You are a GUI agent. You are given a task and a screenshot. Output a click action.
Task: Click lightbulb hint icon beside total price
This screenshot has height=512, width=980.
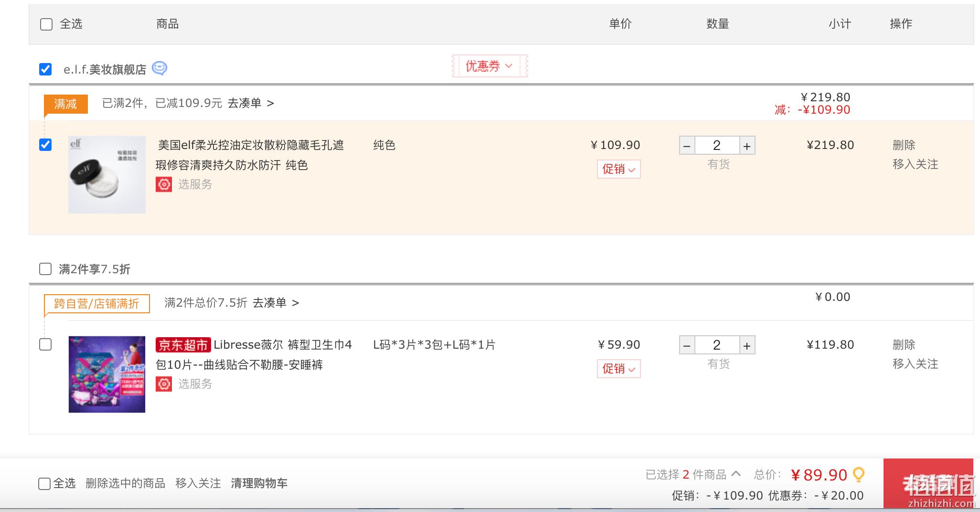(859, 475)
